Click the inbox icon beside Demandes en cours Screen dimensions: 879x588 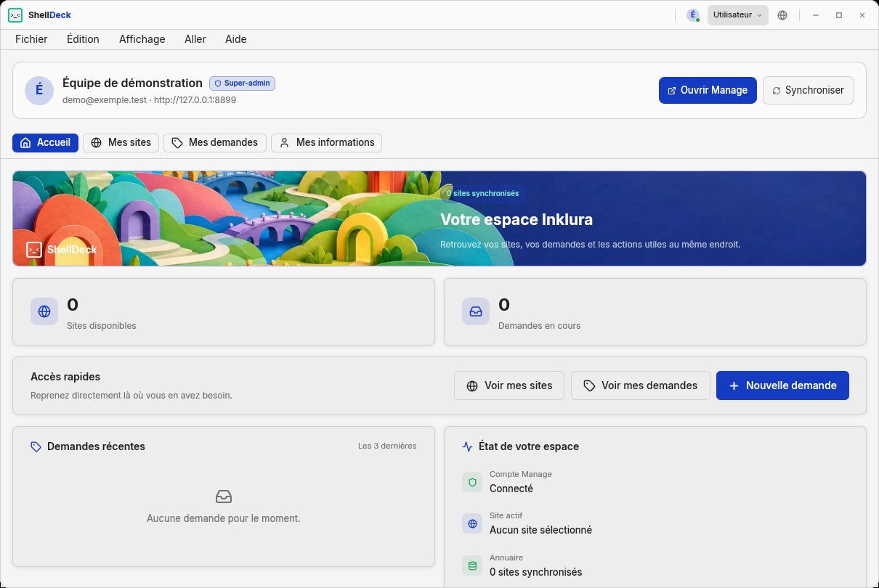(x=476, y=311)
